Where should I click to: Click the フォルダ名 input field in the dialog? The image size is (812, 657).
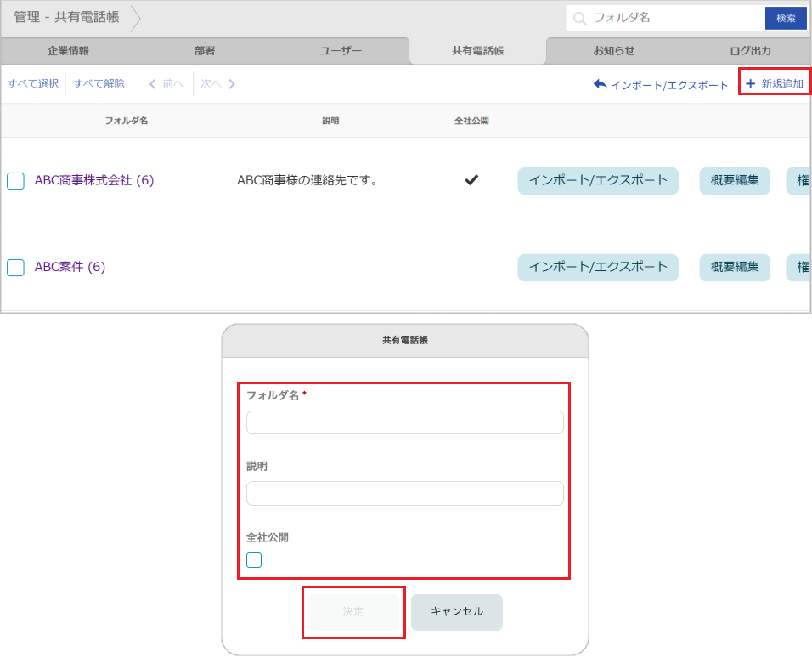coord(405,422)
